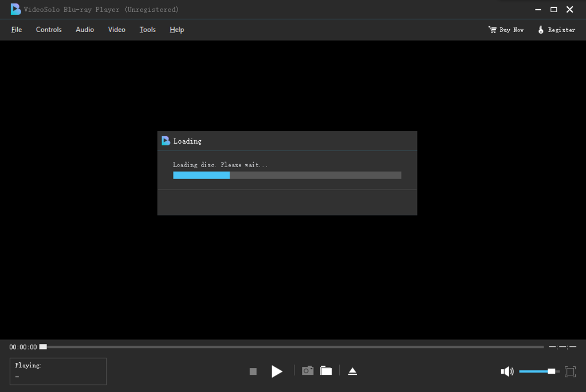Click the Buy Now shopping cart button
Screen dimensions: 586x392
(506, 30)
